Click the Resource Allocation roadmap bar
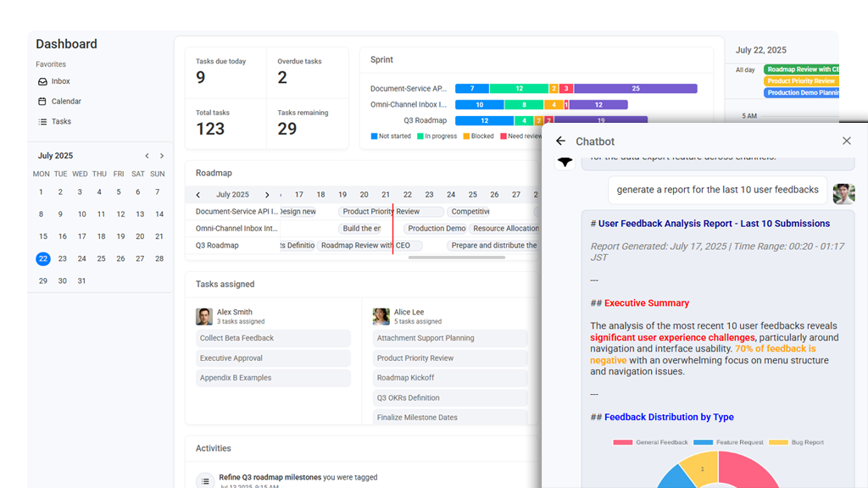 click(504, 229)
